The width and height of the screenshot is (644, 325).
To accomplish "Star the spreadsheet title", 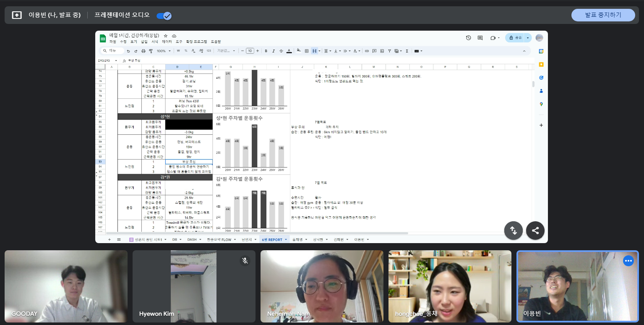I will [x=166, y=36].
